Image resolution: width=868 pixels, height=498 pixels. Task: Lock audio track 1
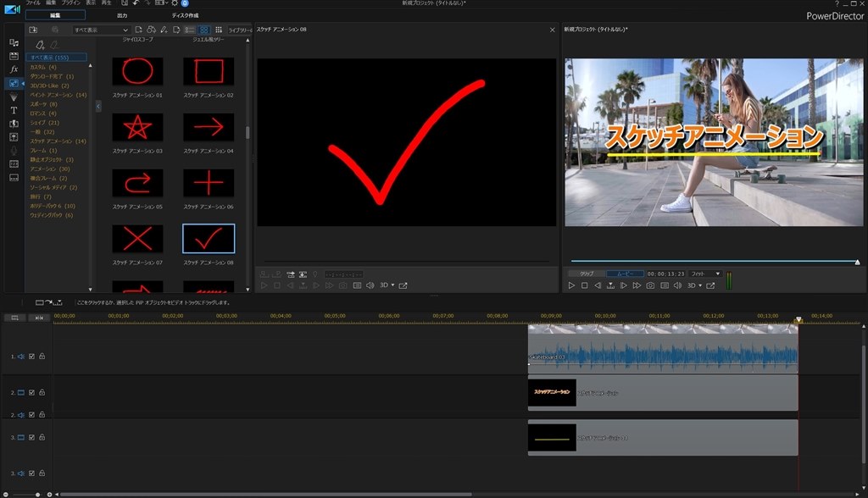(x=42, y=357)
